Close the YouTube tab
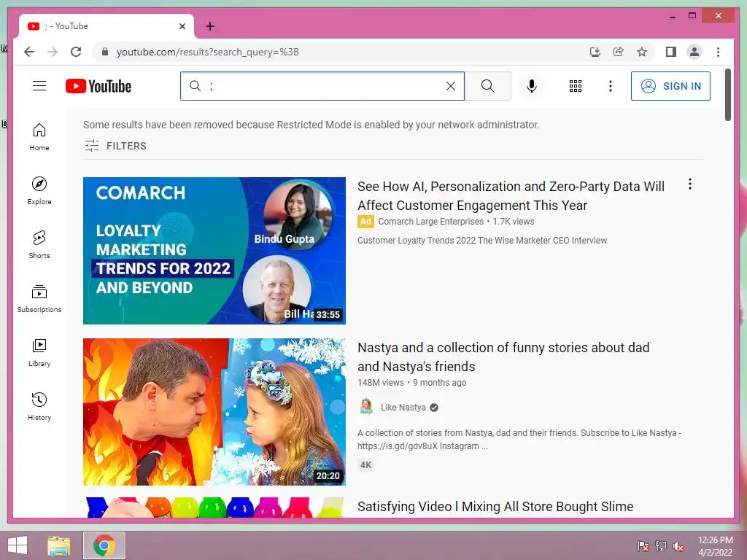Viewport: 747px width, 560px height. 182,26
